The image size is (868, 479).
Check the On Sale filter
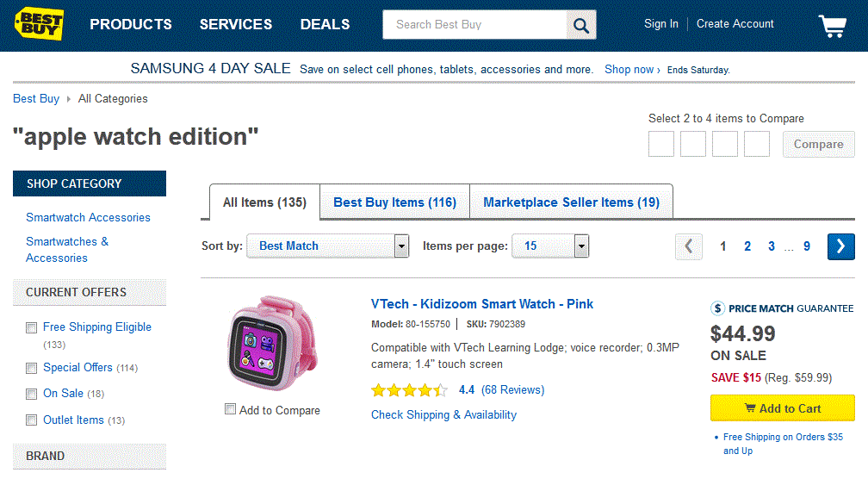click(x=32, y=394)
